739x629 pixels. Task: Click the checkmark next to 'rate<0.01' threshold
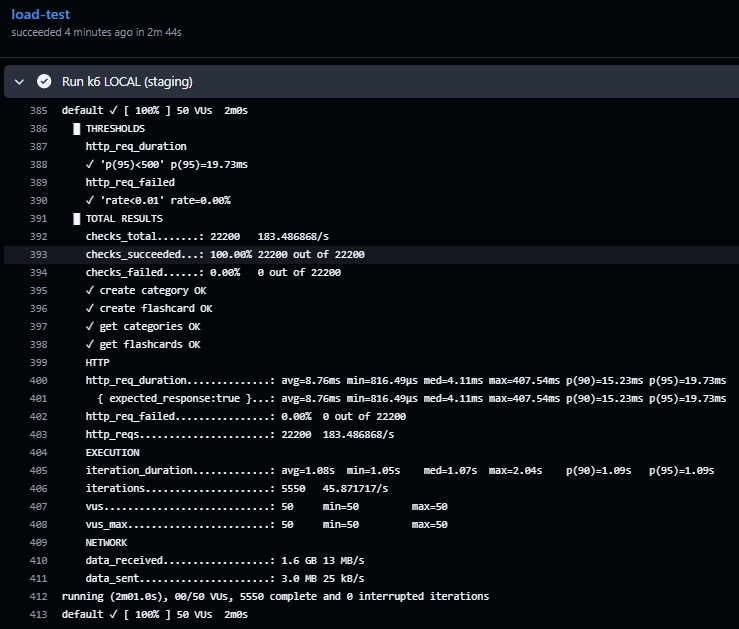tap(90, 200)
